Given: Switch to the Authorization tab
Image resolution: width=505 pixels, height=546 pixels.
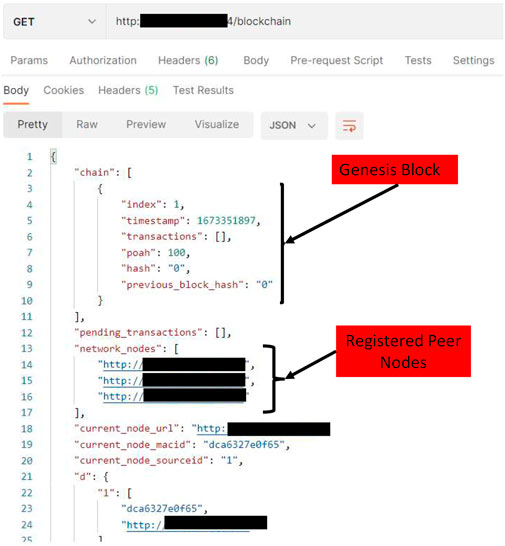Looking at the screenshot, I should [x=103, y=60].
